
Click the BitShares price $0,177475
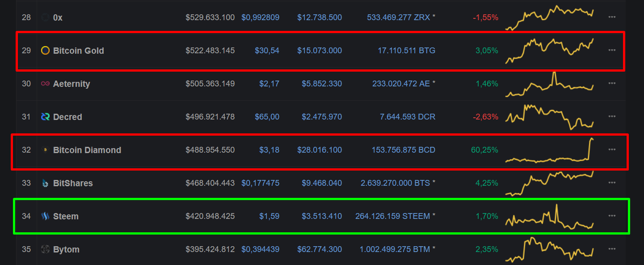pyautogui.click(x=261, y=183)
